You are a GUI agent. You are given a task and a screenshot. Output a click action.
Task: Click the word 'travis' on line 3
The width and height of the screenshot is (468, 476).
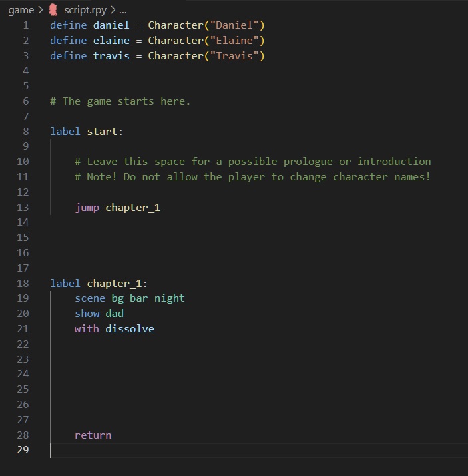tap(111, 56)
